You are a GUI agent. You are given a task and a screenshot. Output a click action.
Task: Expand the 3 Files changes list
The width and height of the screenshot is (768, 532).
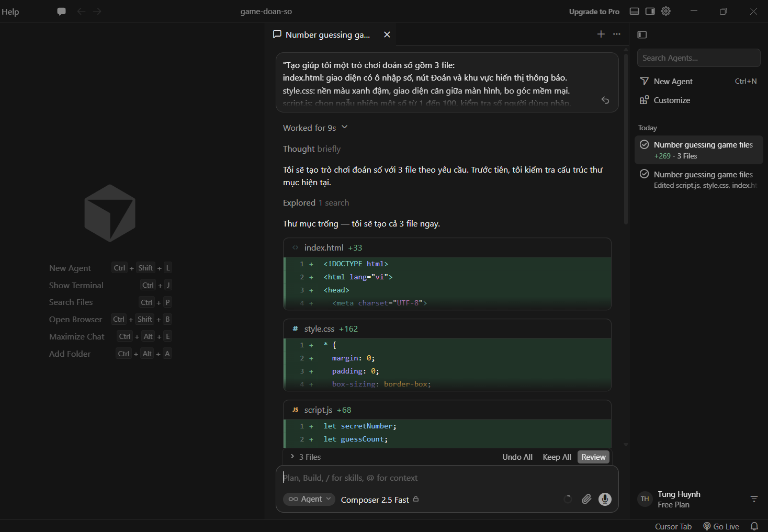coord(306,457)
